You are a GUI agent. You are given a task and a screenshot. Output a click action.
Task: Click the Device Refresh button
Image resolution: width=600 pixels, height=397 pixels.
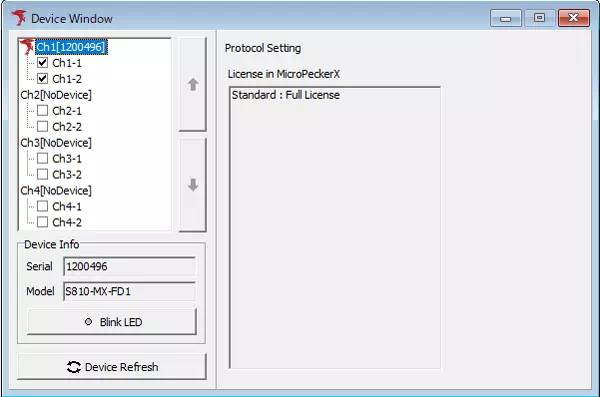112,367
